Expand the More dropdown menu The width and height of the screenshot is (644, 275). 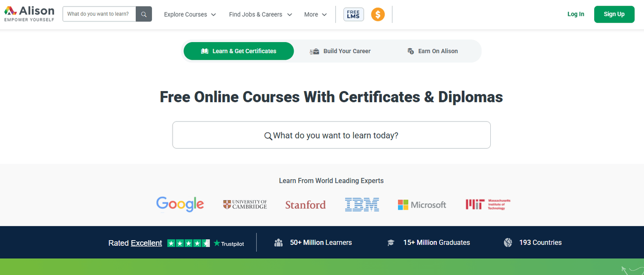coord(315,14)
